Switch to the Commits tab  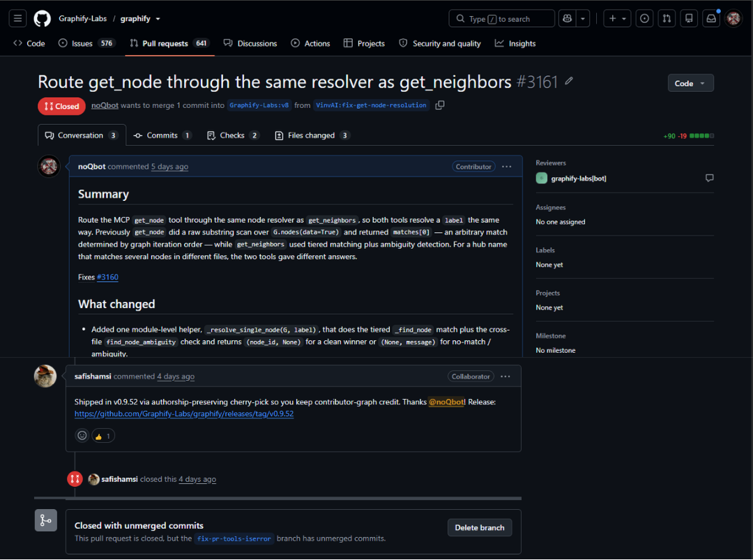coord(163,135)
